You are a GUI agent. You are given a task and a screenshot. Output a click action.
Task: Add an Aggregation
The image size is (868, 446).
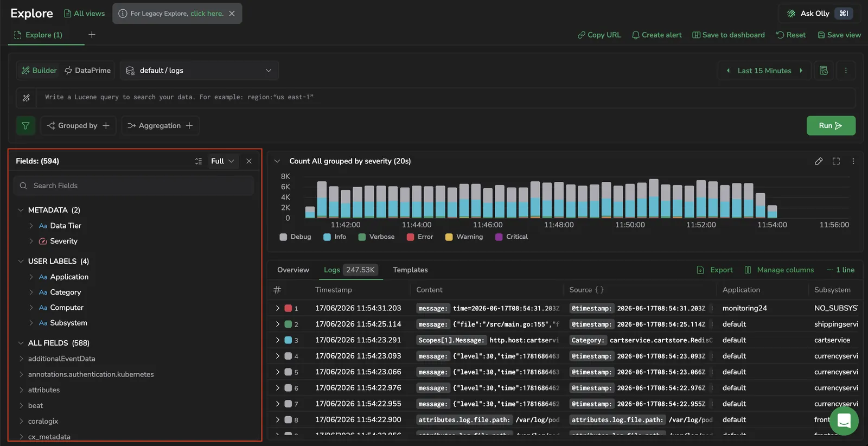tap(160, 125)
